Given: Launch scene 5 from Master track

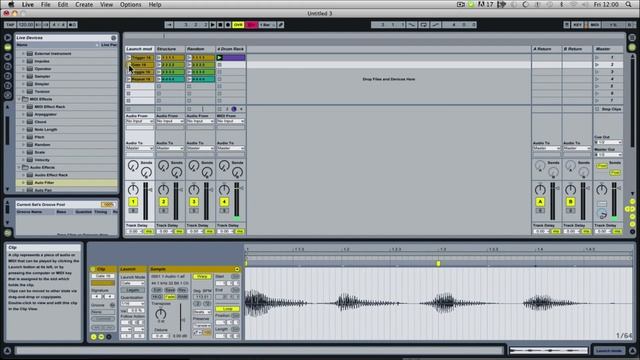Looking at the screenshot, I should 597,86.
